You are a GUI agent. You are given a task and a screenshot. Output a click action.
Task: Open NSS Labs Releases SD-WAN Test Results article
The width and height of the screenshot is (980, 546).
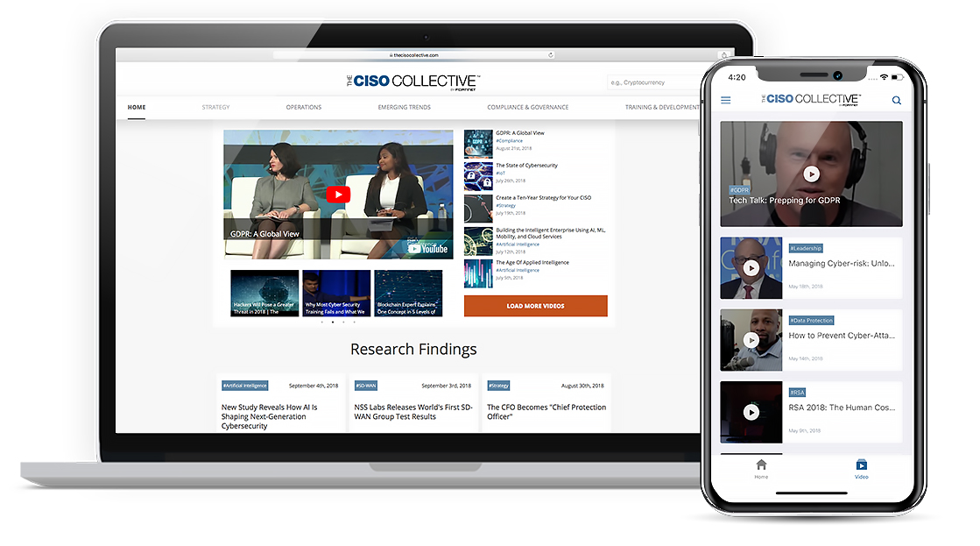pos(413,412)
